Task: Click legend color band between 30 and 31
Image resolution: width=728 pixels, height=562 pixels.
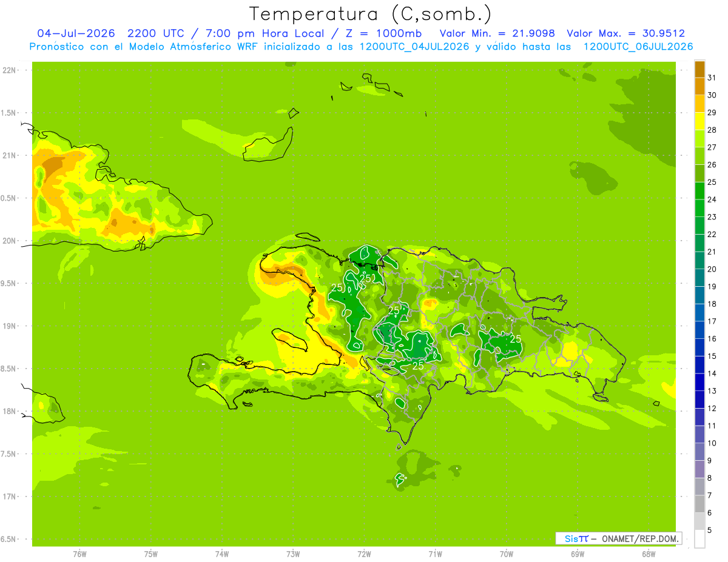Action: pos(699,87)
